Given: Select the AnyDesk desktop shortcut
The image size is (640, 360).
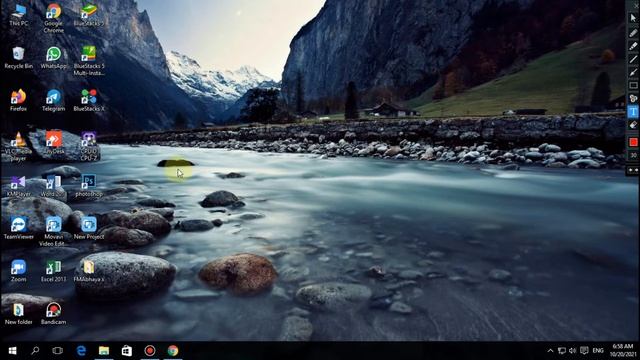Looking at the screenshot, I should tap(53, 143).
